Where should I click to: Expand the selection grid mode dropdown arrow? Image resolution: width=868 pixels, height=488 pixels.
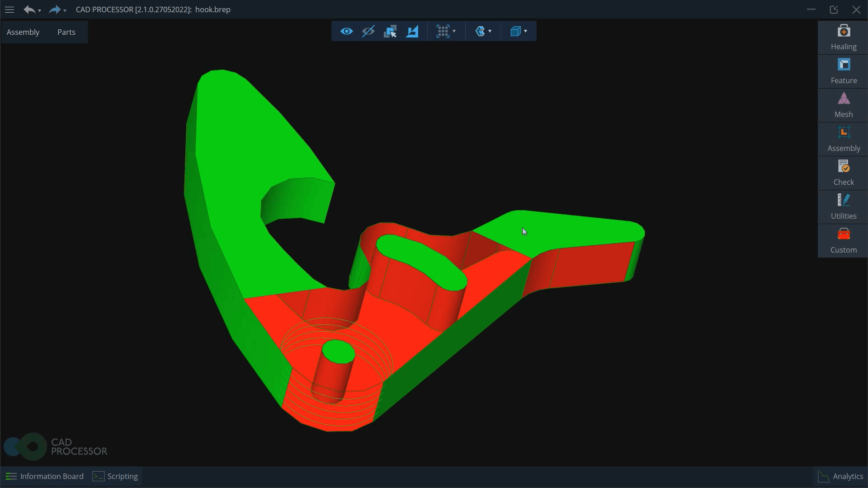click(x=454, y=31)
